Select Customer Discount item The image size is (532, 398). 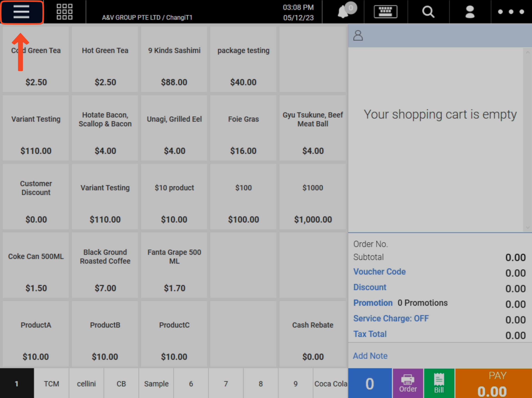[x=36, y=197]
